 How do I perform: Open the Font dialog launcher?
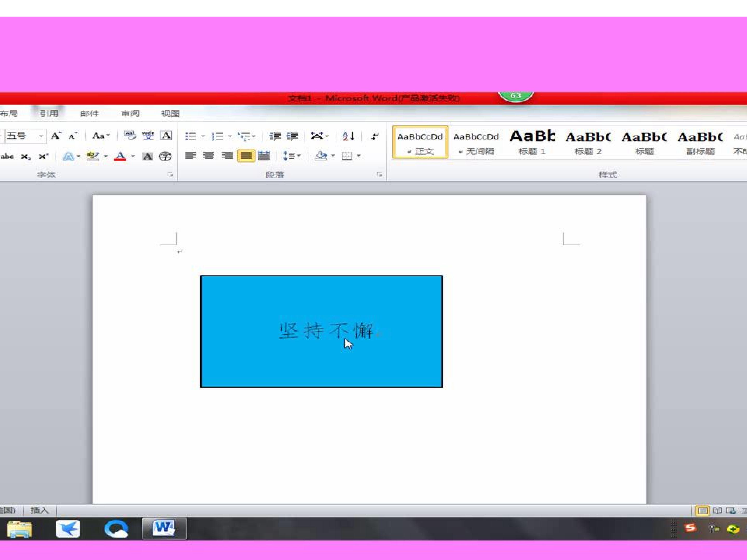170,174
